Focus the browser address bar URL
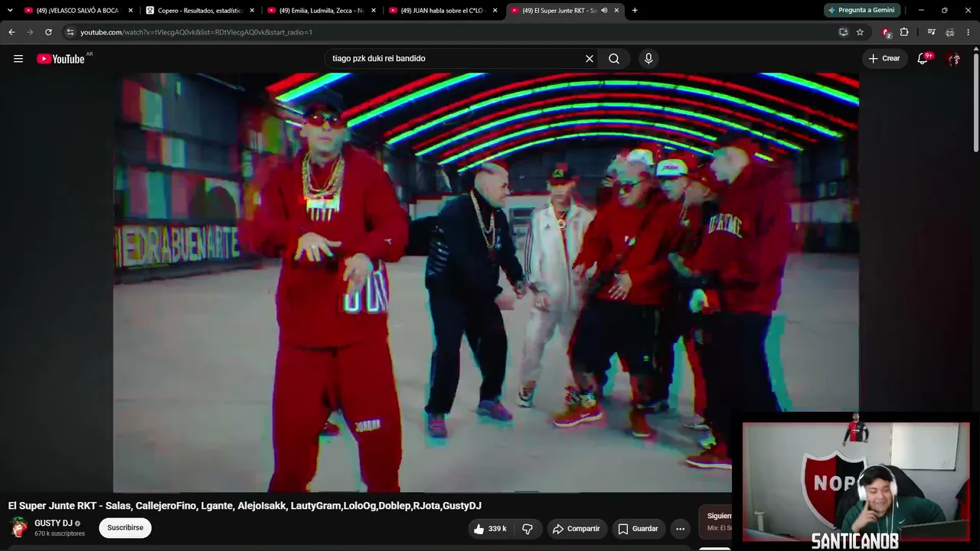Screen dimensions: 980x551 click(x=196, y=32)
